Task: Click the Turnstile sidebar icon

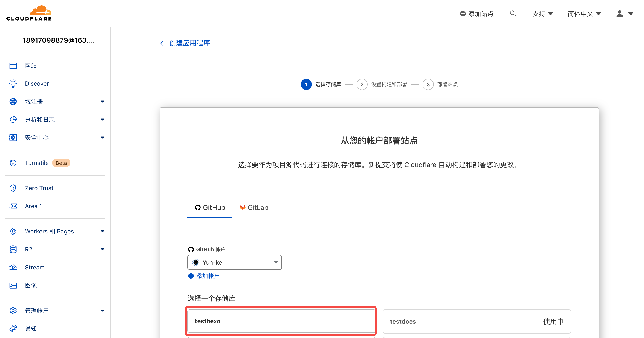Action: click(13, 163)
